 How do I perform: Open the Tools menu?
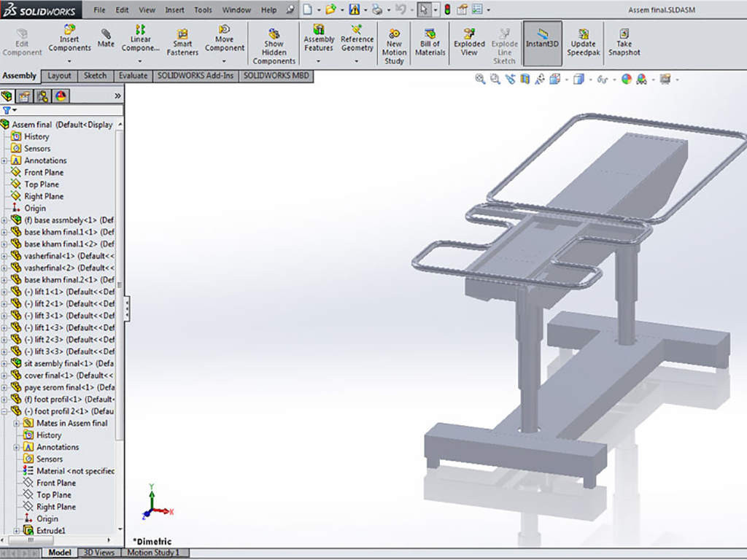[203, 10]
